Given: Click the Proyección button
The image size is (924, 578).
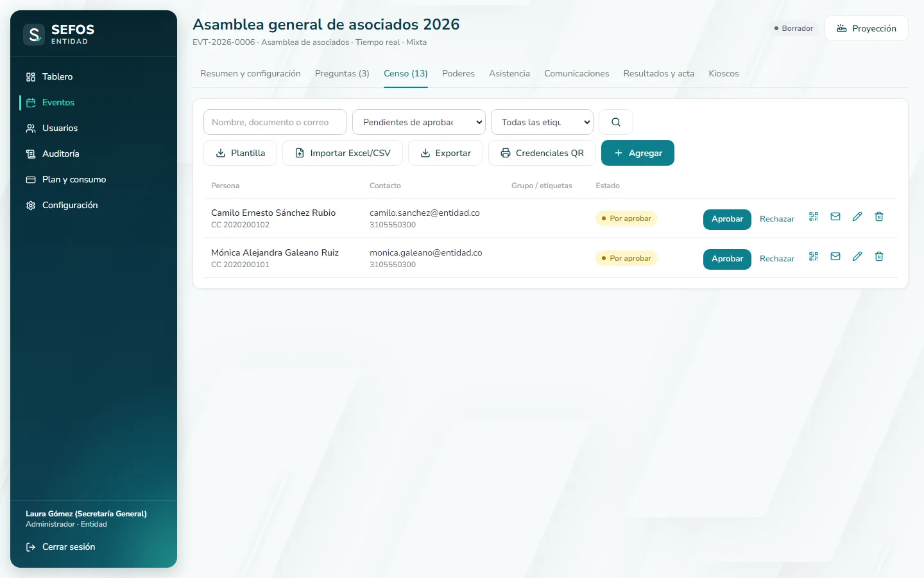Looking at the screenshot, I should pos(866,28).
